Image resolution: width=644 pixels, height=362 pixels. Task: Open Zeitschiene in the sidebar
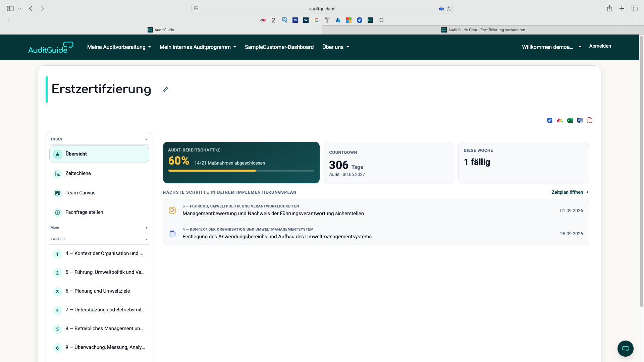click(x=99, y=174)
